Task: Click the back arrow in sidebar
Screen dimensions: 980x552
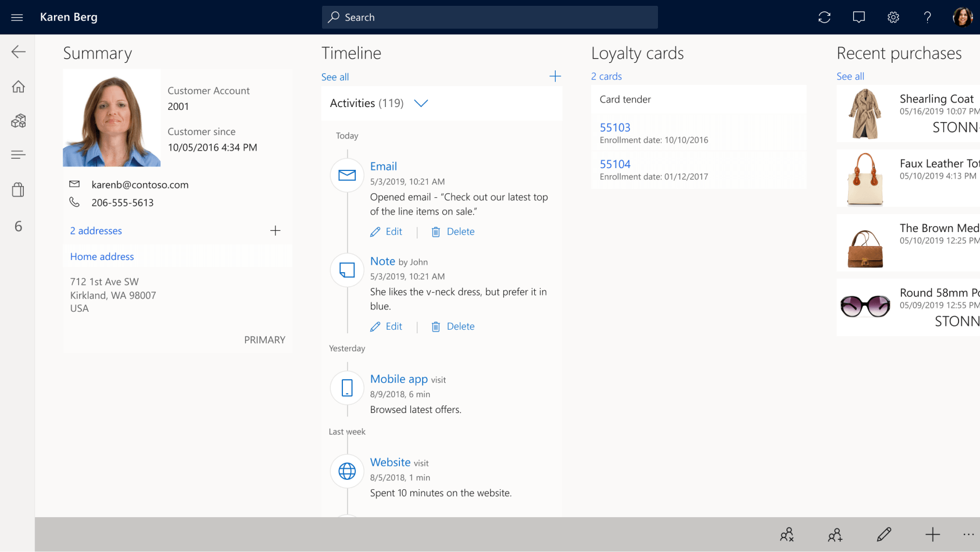Action: [x=18, y=52]
